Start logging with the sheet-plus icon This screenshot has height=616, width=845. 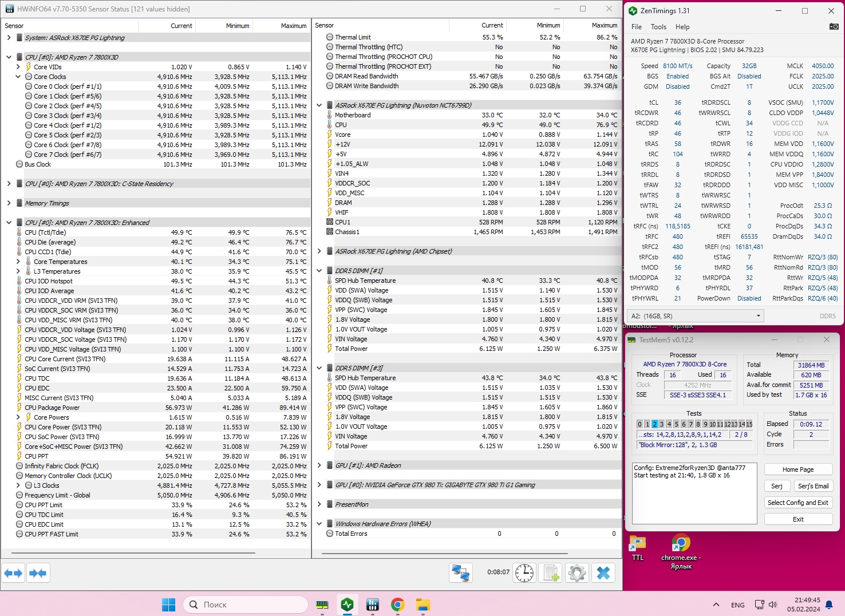(551, 573)
